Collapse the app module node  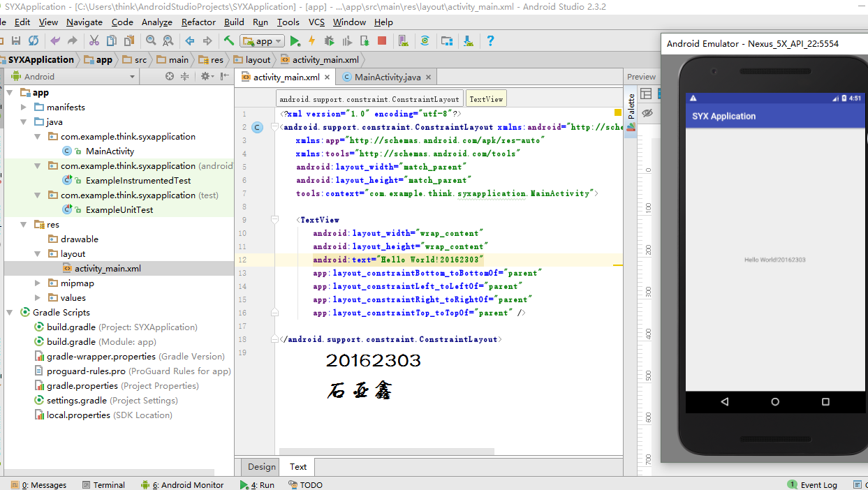10,92
